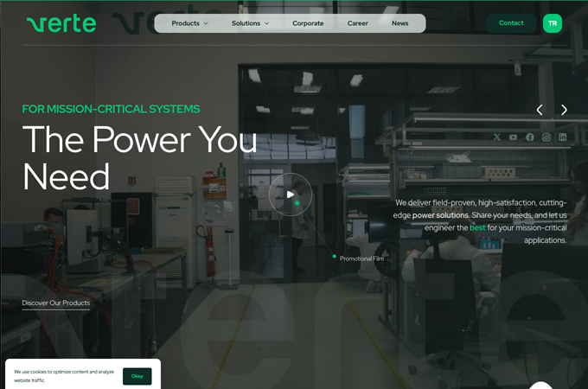Image resolution: width=588 pixels, height=389 pixels.
Task: Show the previous hero slide
Action: [540, 110]
